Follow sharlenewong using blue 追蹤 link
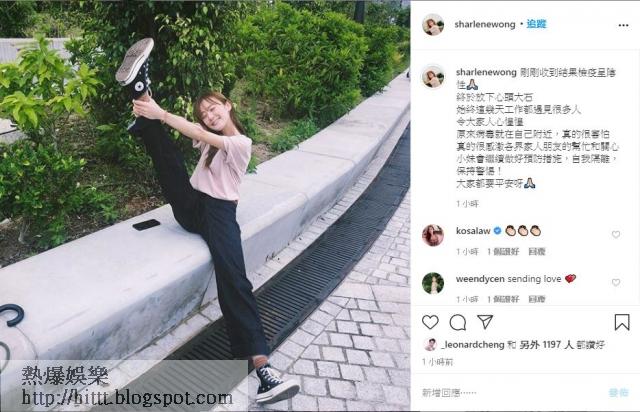Viewport: 640px width, 412px height. [x=536, y=24]
